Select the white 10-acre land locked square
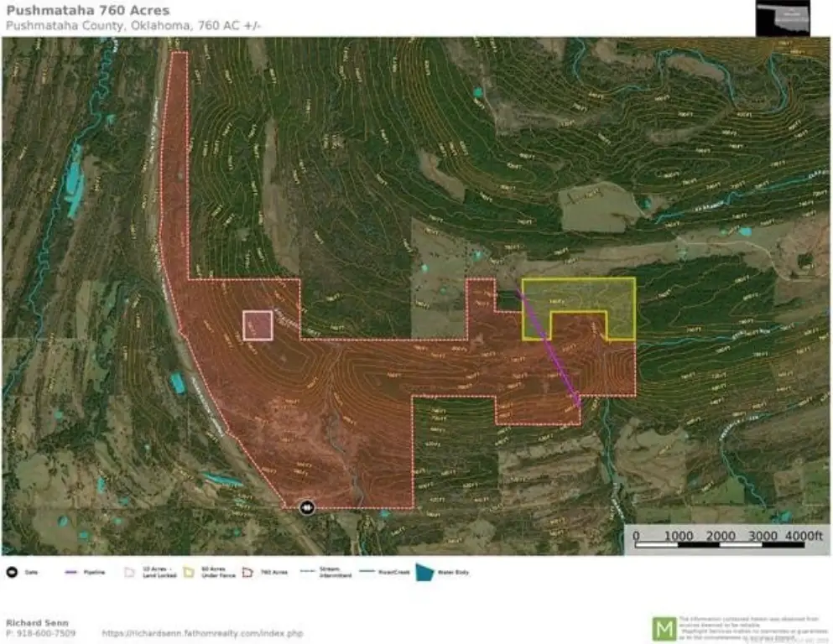The image size is (833, 644). 258,325
